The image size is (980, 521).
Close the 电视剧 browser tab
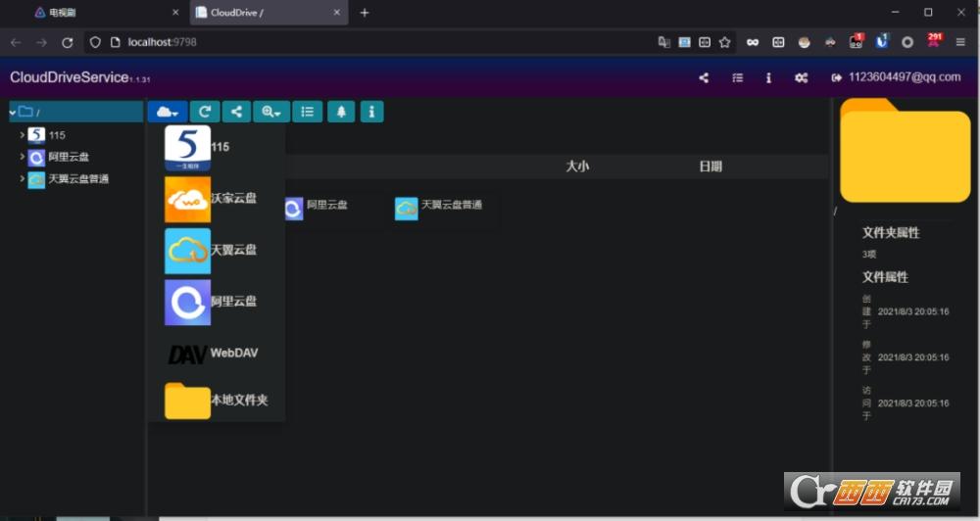(x=175, y=13)
